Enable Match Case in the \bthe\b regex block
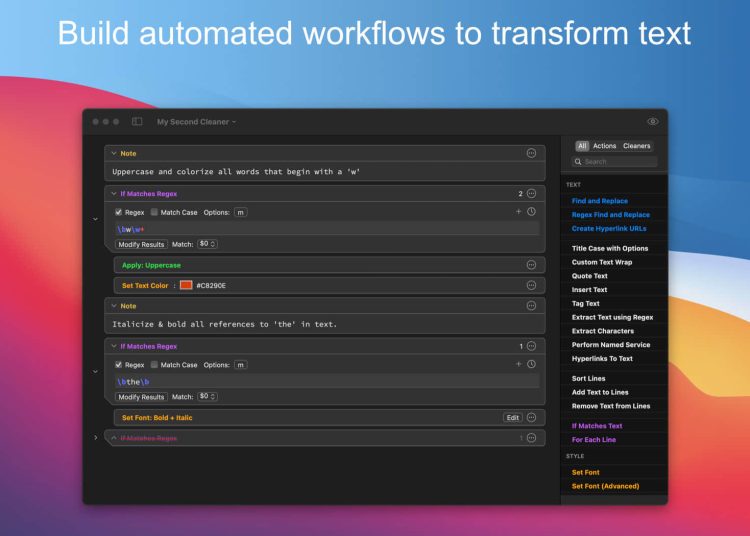750x536 pixels. coord(154,365)
